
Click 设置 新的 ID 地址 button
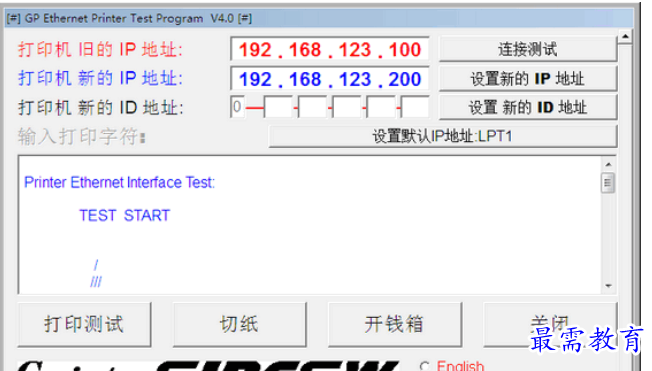[x=528, y=107]
